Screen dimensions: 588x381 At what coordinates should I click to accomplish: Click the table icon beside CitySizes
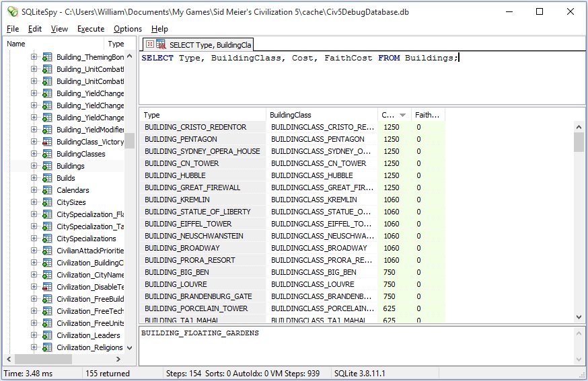47,202
